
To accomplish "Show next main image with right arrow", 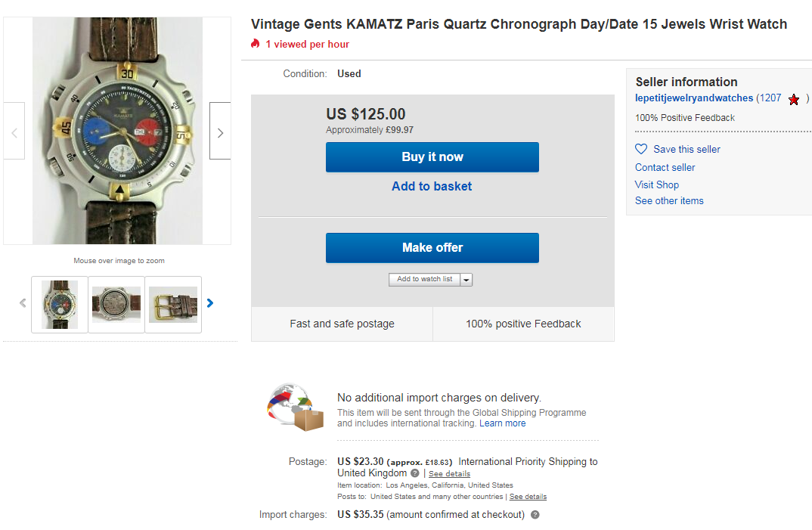I will [x=220, y=132].
